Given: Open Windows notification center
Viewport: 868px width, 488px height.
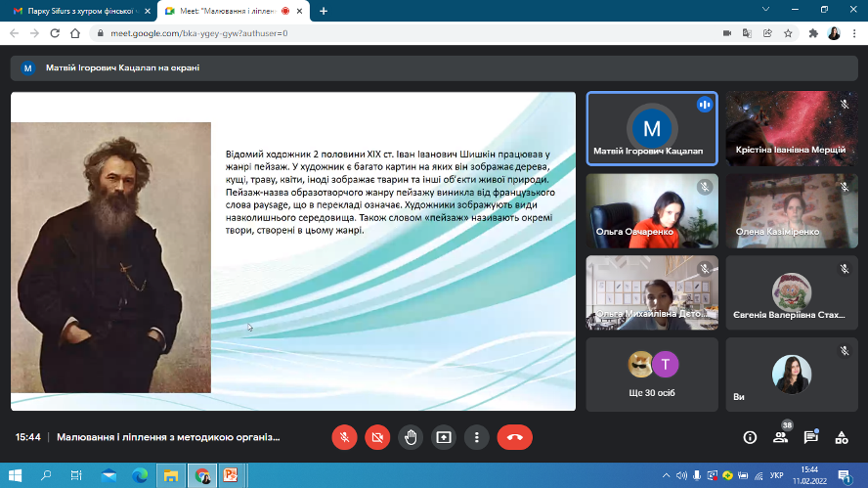Looking at the screenshot, I should (846, 476).
